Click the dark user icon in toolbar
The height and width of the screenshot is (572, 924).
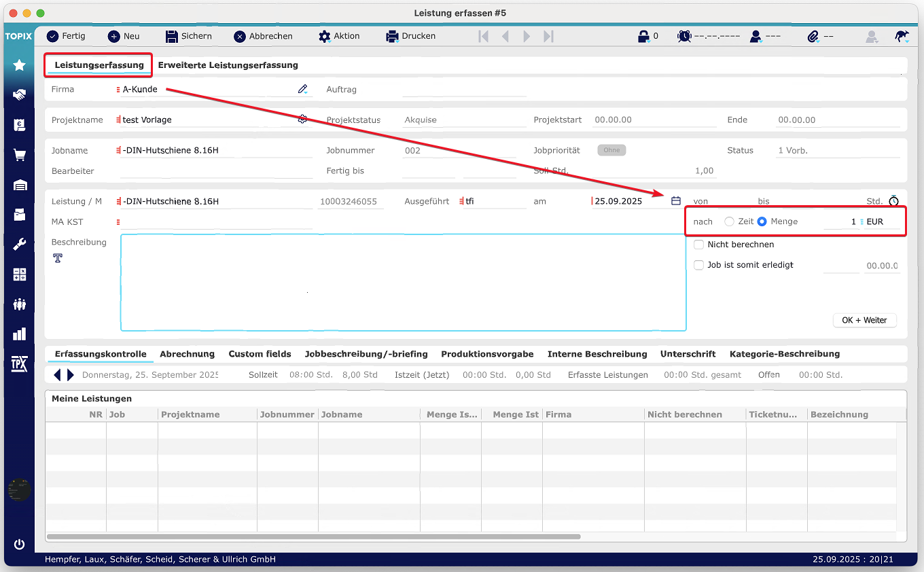pyautogui.click(x=756, y=36)
